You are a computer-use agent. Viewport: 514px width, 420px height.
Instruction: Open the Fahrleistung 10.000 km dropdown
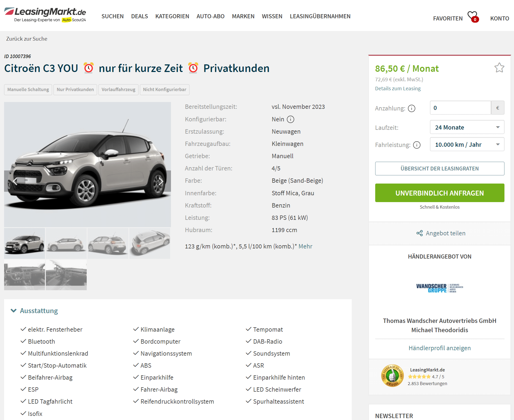467,144
